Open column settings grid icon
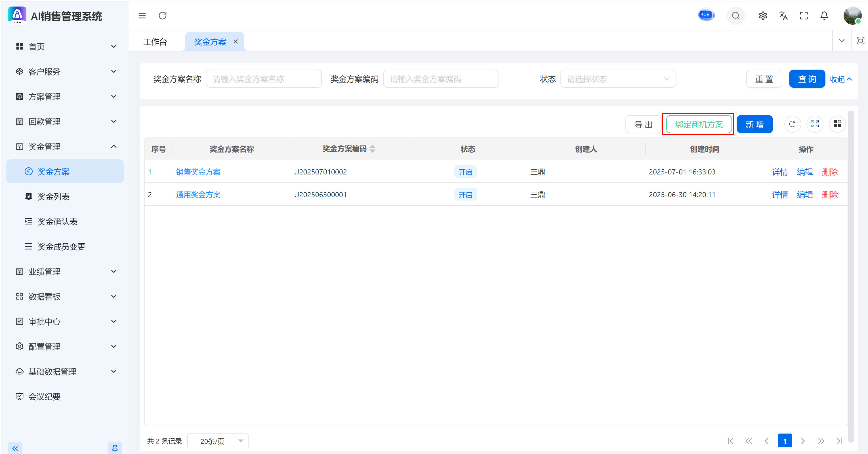The height and width of the screenshot is (454, 868). coord(837,124)
